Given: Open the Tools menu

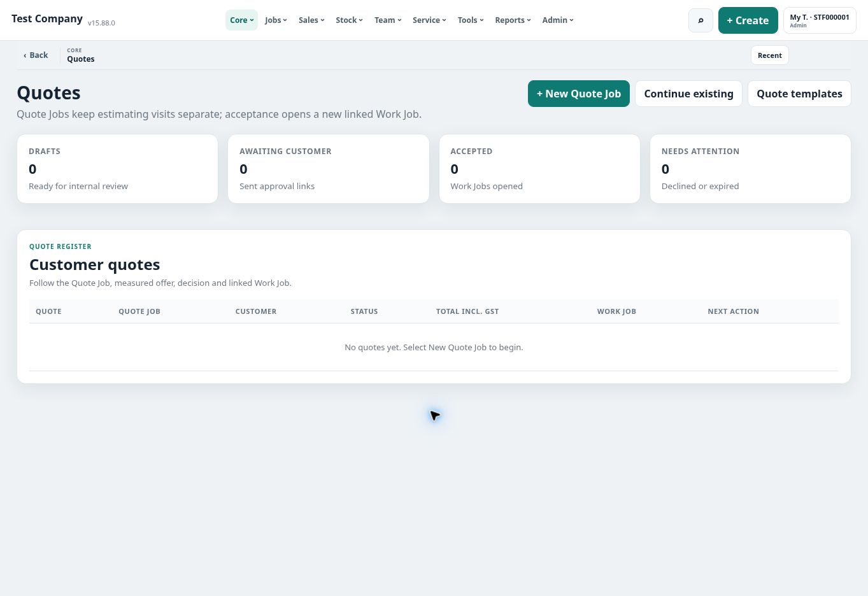Looking at the screenshot, I should [471, 20].
